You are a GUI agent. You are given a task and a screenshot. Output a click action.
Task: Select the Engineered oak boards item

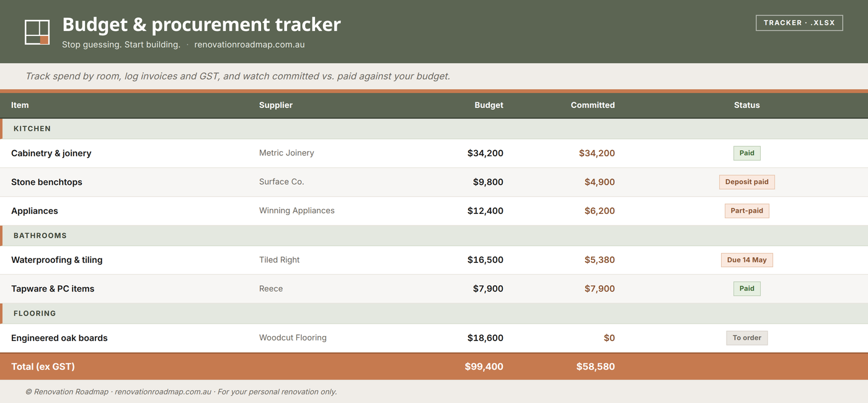(x=60, y=338)
